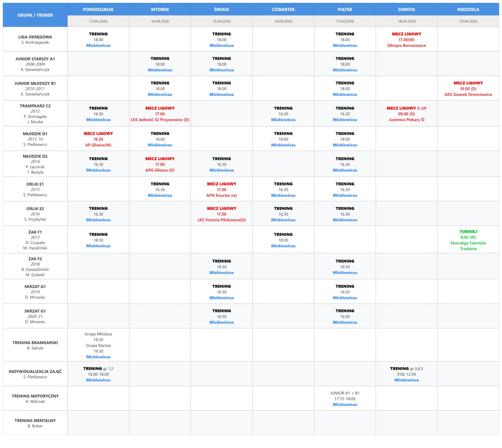
Task: Click AP Gliwice(W) match entry
Action: 98,145
